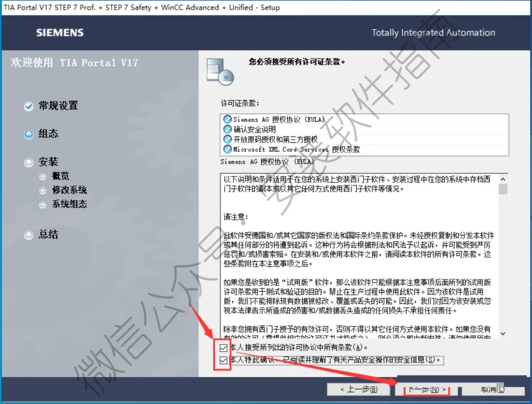Screen dimensions: 532x404
Task: Select Microsoft XML Core Services 授权条款 entry
Action: click(365, 149)
